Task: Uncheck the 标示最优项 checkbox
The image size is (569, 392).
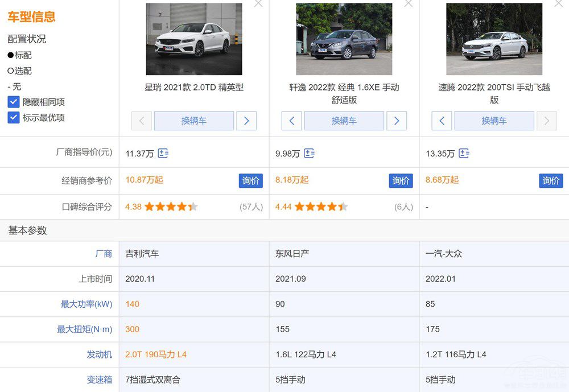Action: pos(14,117)
